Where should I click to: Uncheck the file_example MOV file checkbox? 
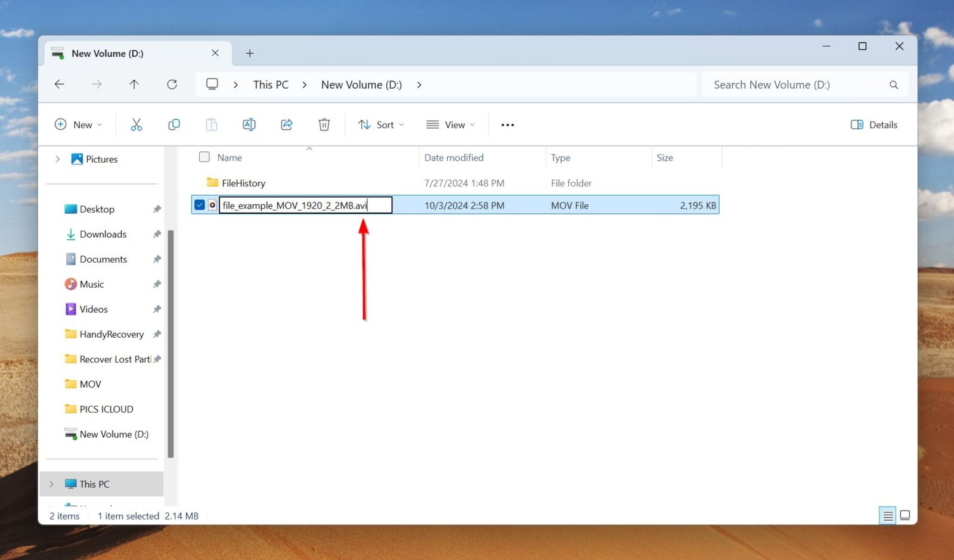(x=200, y=204)
